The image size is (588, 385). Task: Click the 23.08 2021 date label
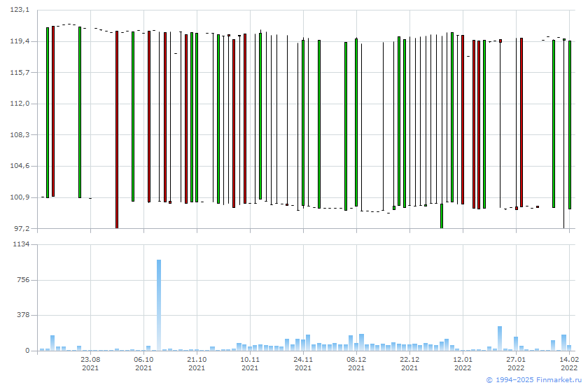[90, 363]
